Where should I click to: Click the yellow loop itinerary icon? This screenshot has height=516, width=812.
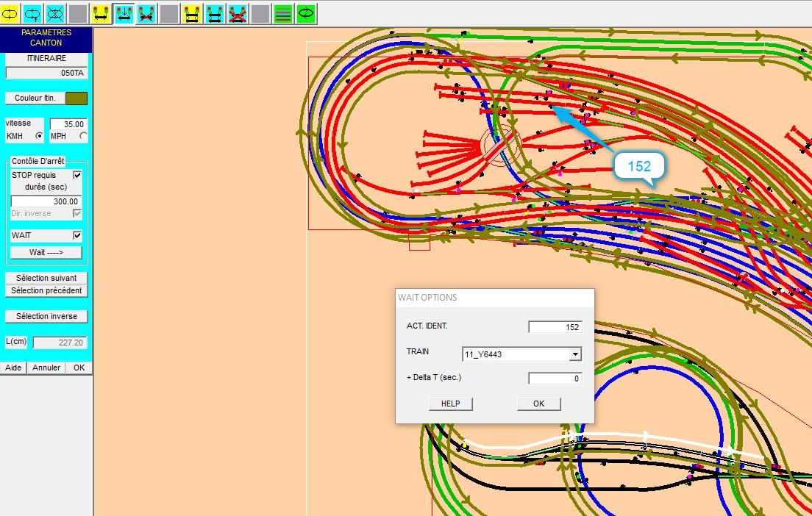pyautogui.click(x=10, y=14)
